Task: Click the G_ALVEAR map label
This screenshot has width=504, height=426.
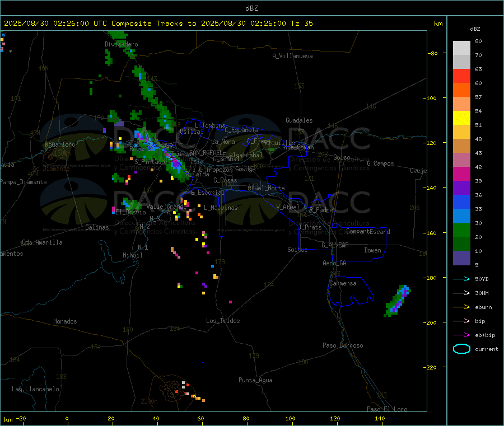Action: pos(335,245)
